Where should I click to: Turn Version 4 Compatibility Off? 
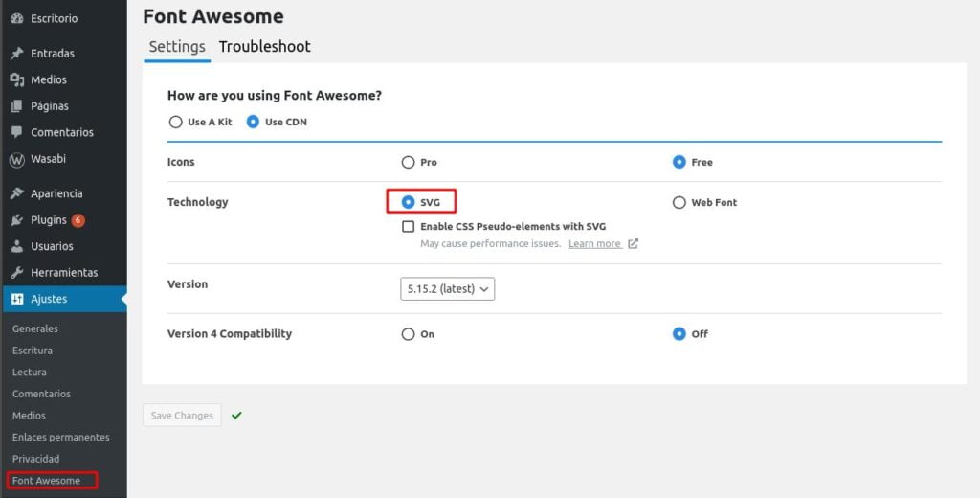pyautogui.click(x=679, y=334)
